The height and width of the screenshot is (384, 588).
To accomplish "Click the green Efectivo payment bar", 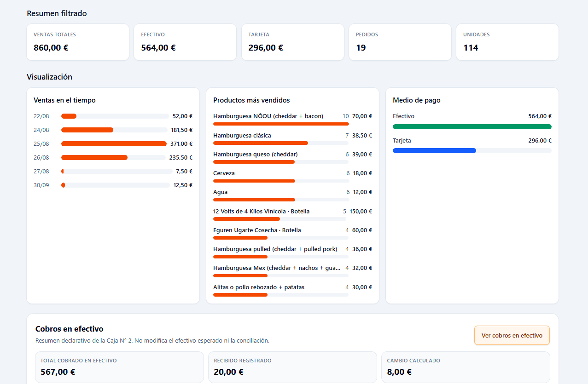I will tap(472, 126).
